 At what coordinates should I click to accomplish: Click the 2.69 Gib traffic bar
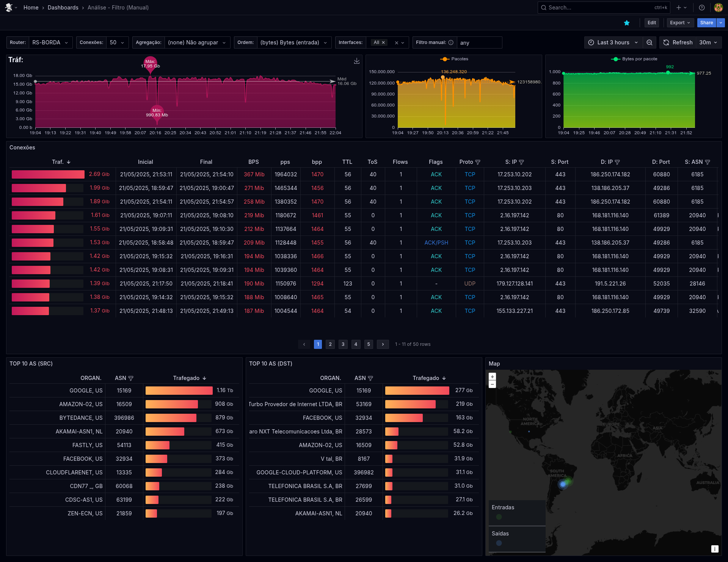click(48, 174)
